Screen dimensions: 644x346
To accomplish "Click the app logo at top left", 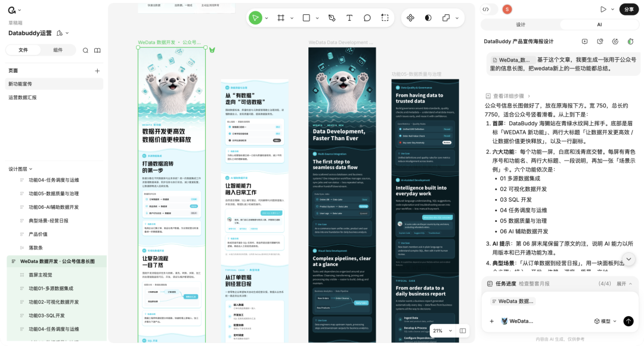I will click(12, 10).
